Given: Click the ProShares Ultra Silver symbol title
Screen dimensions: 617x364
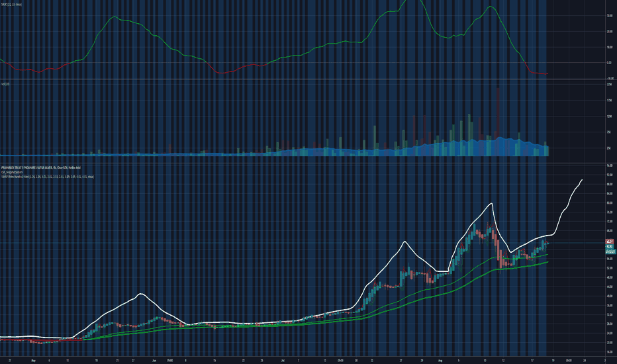Looking at the screenshot, I should (41, 167).
